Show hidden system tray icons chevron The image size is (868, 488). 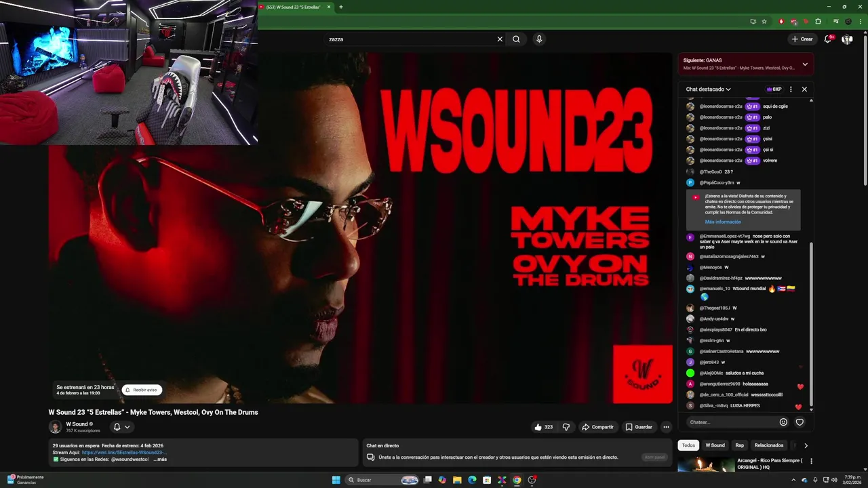793,480
